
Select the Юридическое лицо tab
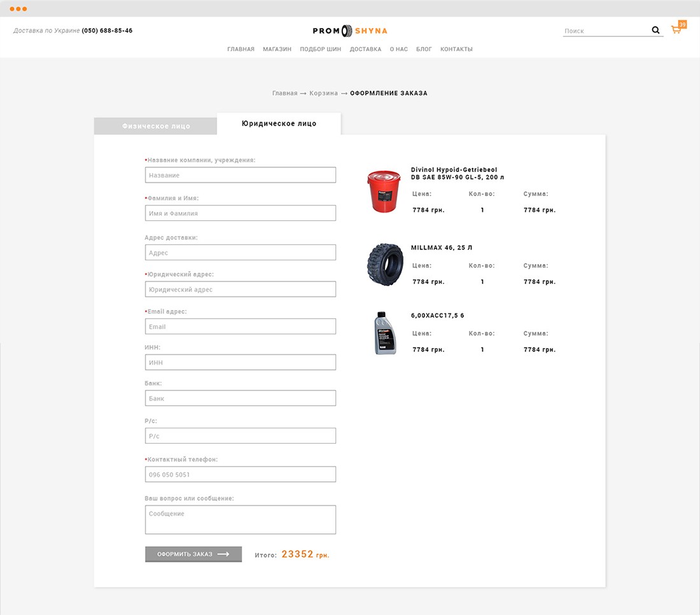pyautogui.click(x=279, y=124)
